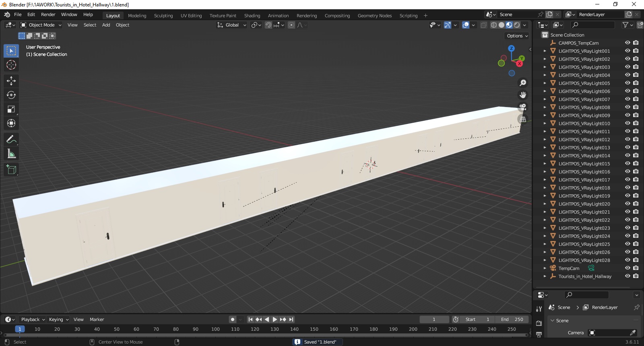644x346 pixels.
Task: Select the Transform tool
Action: tap(11, 123)
